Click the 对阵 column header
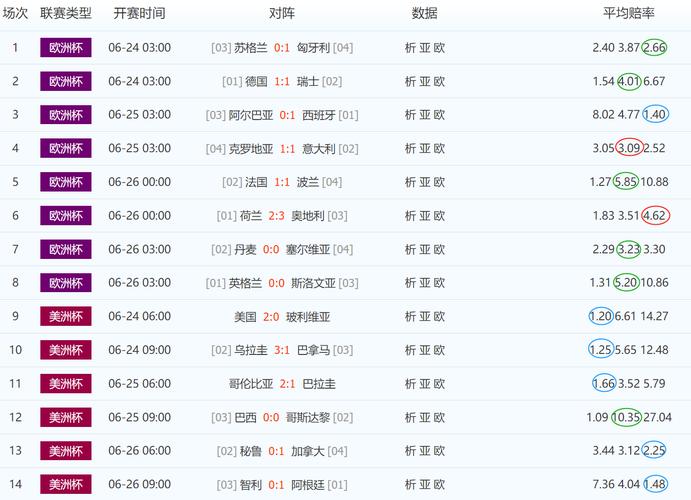This screenshot has width=691, height=500. click(x=282, y=13)
